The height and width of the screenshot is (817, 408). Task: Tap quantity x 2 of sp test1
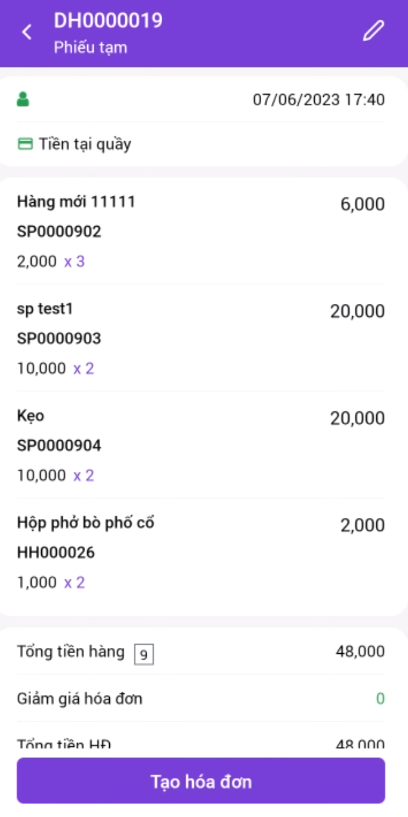(83, 369)
